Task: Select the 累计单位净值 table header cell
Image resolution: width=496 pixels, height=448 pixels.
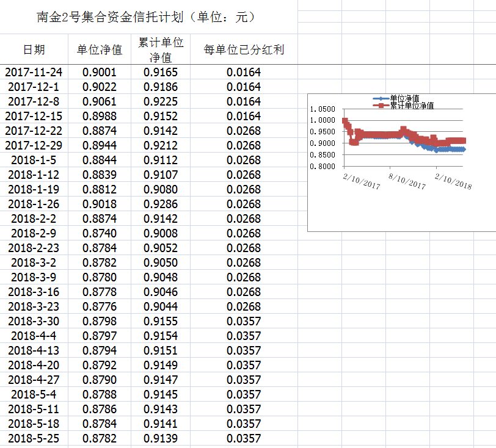Action: tap(161, 49)
